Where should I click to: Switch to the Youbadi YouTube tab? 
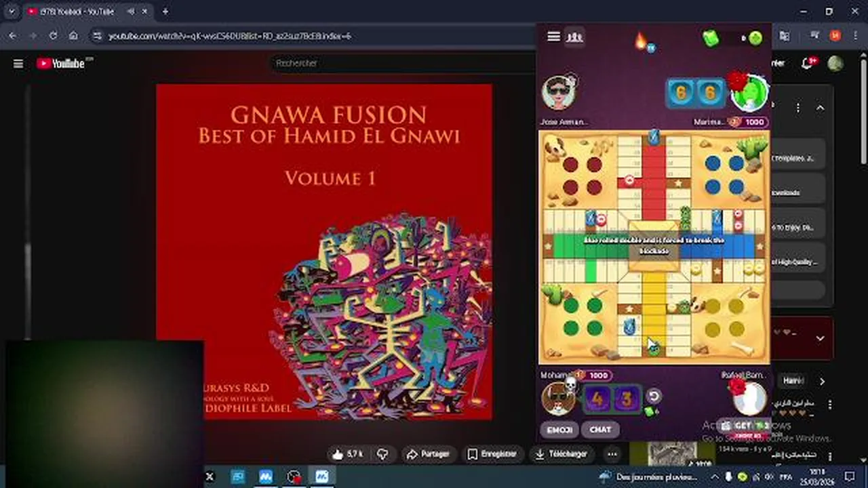(78, 12)
